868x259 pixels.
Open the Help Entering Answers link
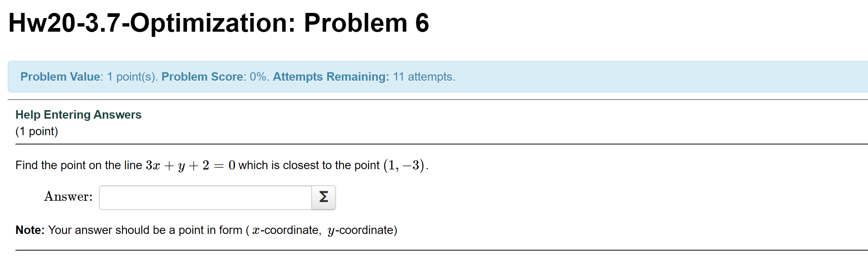(78, 115)
